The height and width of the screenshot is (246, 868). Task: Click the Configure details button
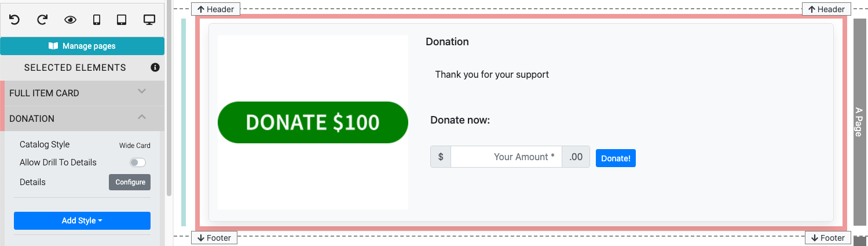click(x=130, y=182)
